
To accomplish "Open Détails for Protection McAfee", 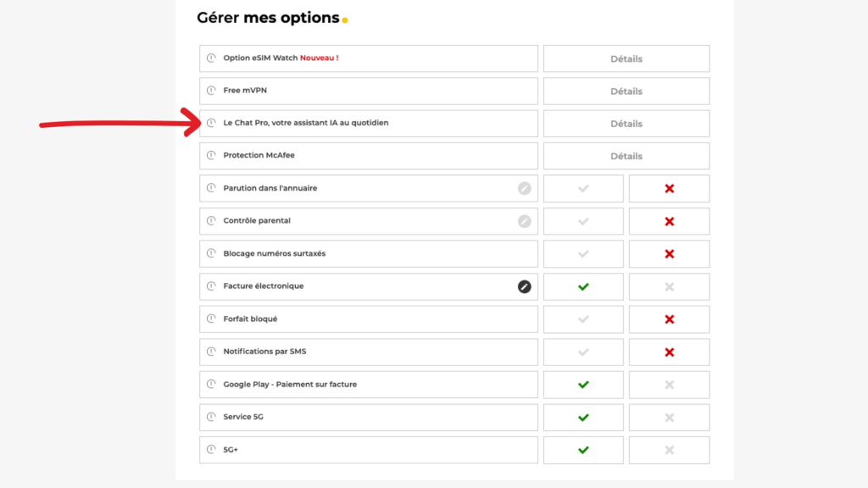I will point(626,156).
